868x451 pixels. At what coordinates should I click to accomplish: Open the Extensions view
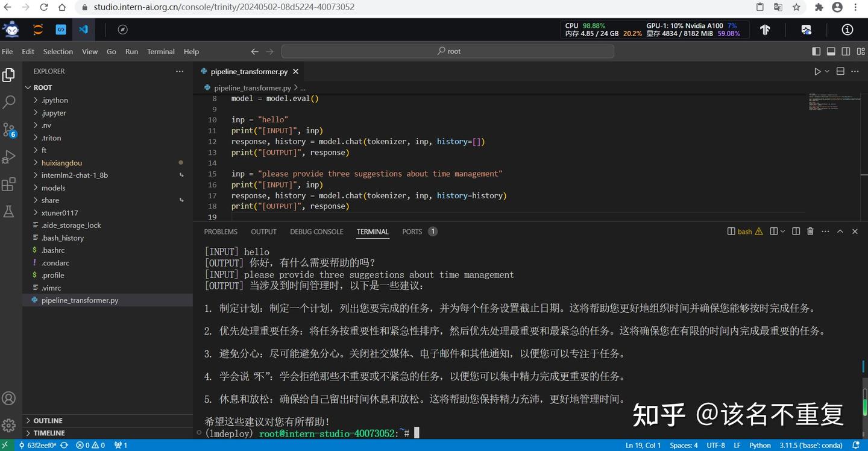pyautogui.click(x=8, y=184)
